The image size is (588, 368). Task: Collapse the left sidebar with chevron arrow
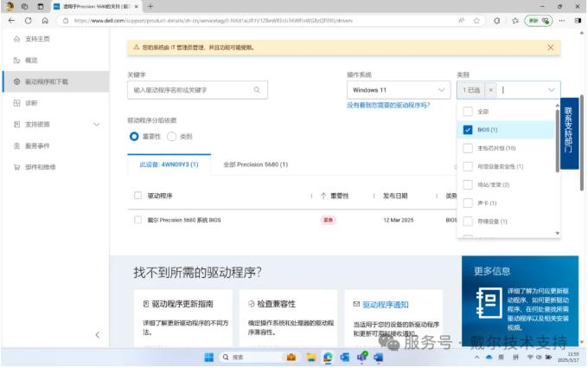(98, 335)
